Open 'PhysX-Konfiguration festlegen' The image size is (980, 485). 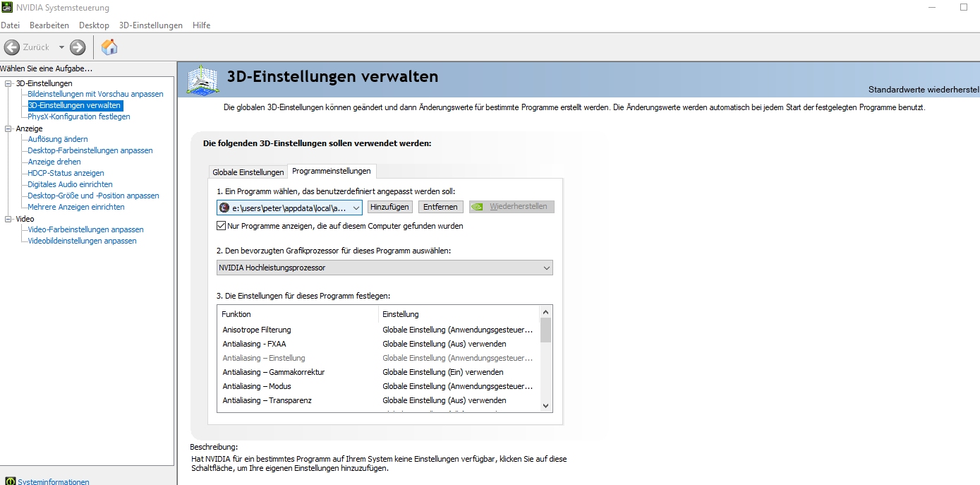[x=79, y=116]
